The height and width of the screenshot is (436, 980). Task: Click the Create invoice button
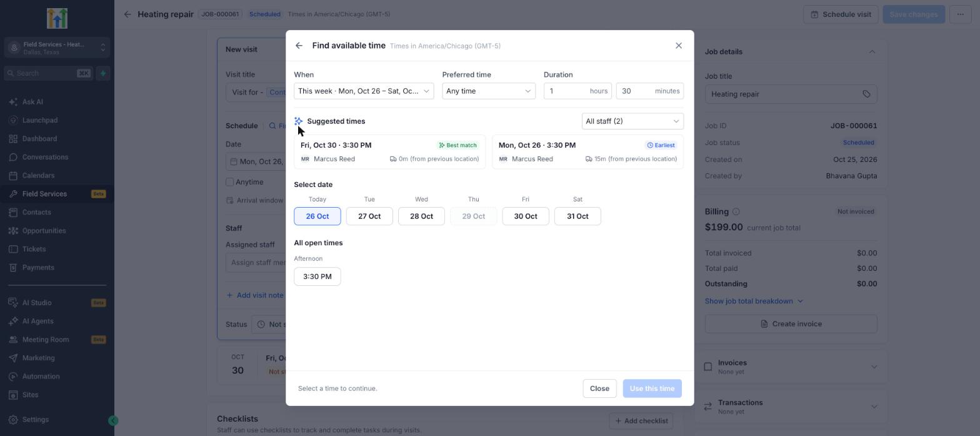pos(791,324)
